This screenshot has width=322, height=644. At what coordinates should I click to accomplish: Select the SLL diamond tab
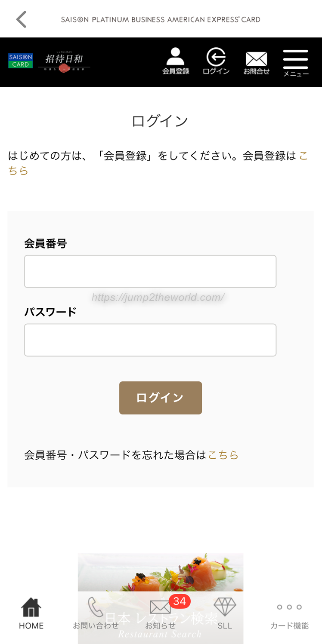pyautogui.click(x=225, y=613)
